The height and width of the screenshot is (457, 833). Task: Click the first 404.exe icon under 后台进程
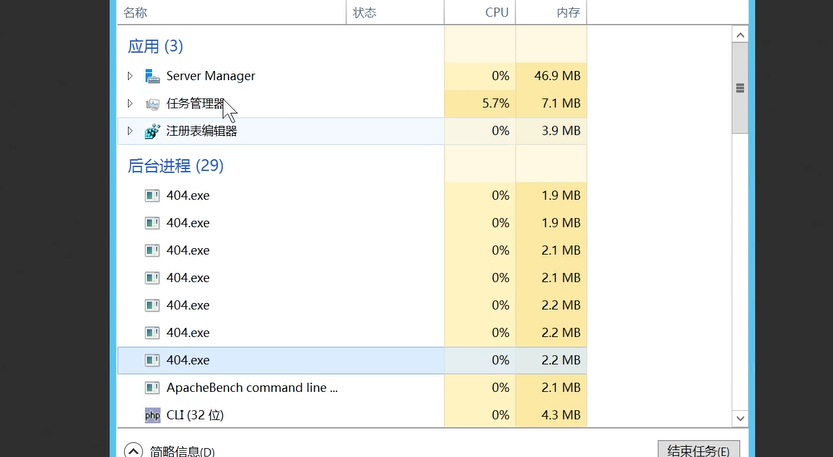[x=152, y=196]
